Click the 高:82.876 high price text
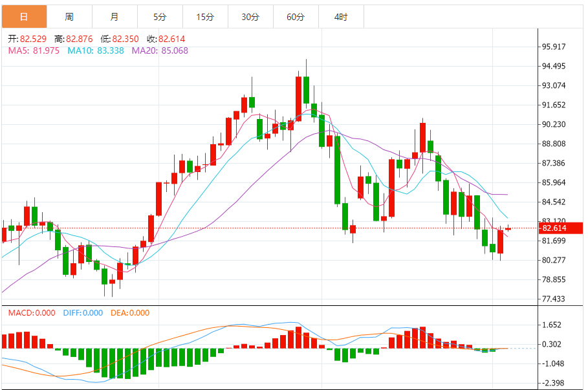 click(74, 39)
